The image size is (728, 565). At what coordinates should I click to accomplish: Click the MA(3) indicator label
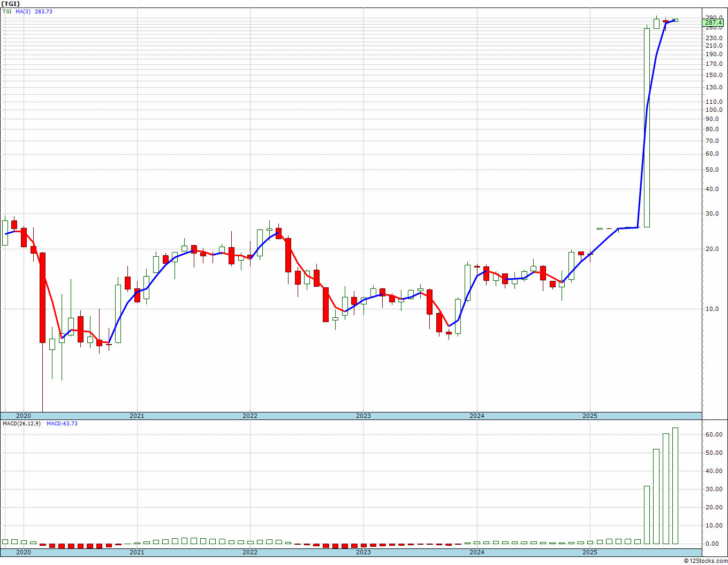coord(24,11)
